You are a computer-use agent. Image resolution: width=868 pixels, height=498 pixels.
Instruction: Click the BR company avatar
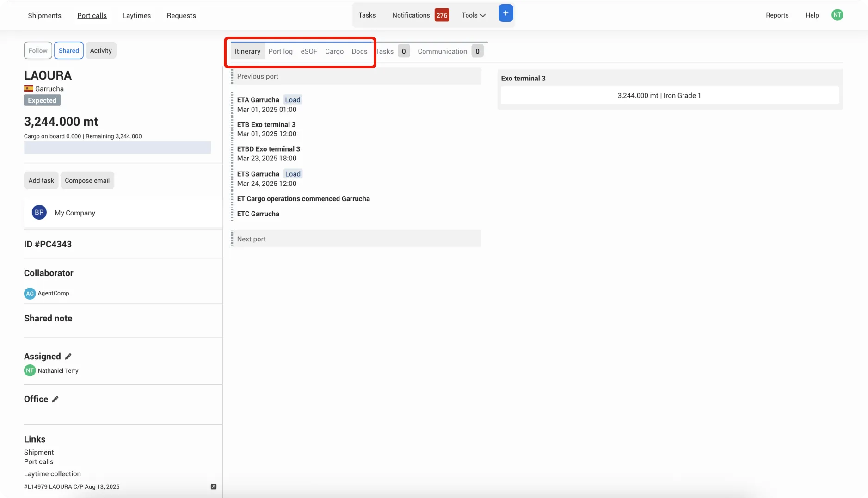click(39, 213)
